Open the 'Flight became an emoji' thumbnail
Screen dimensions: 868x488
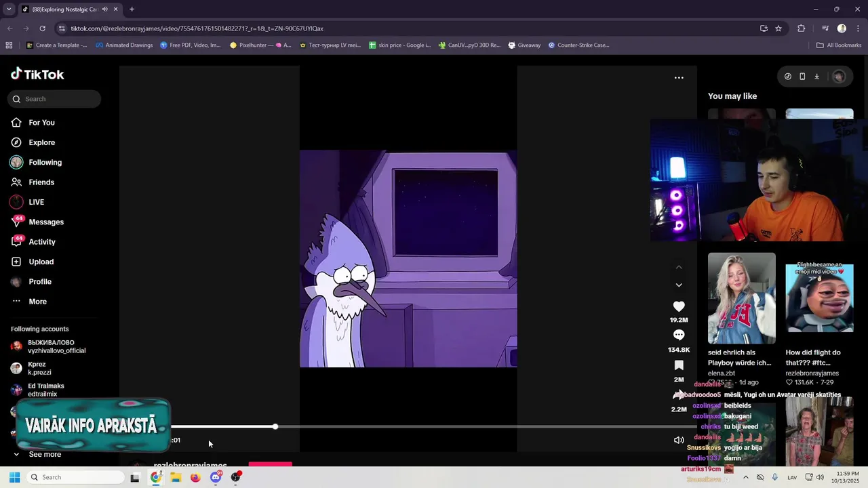(820, 298)
